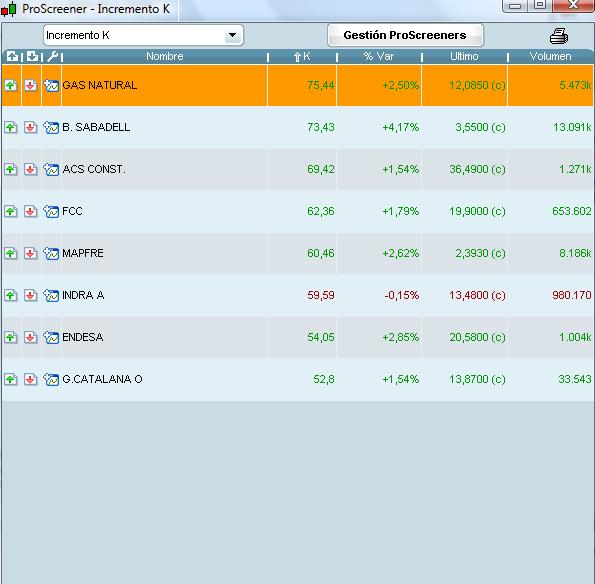Open the chart icon for ACS CONST.

click(51, 169)
